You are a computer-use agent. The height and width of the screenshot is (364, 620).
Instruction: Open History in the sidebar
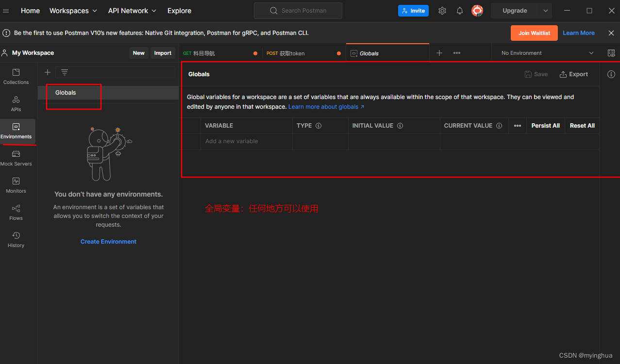[16, 240]
